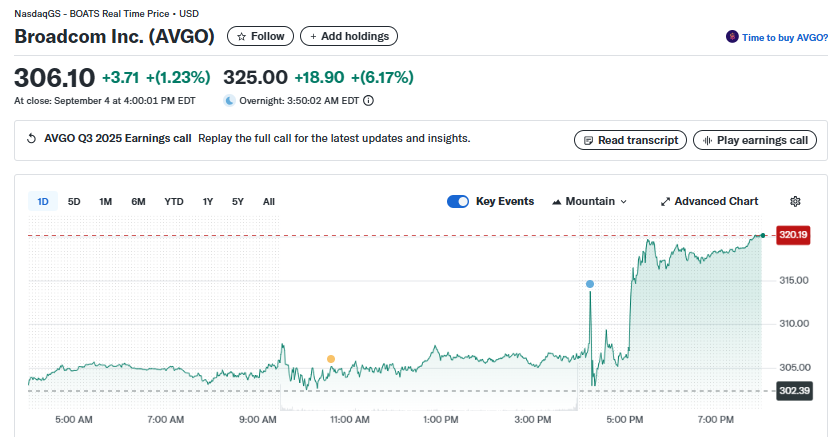
Task: Click the 5:00 PM time axis label
Action: 624,420
